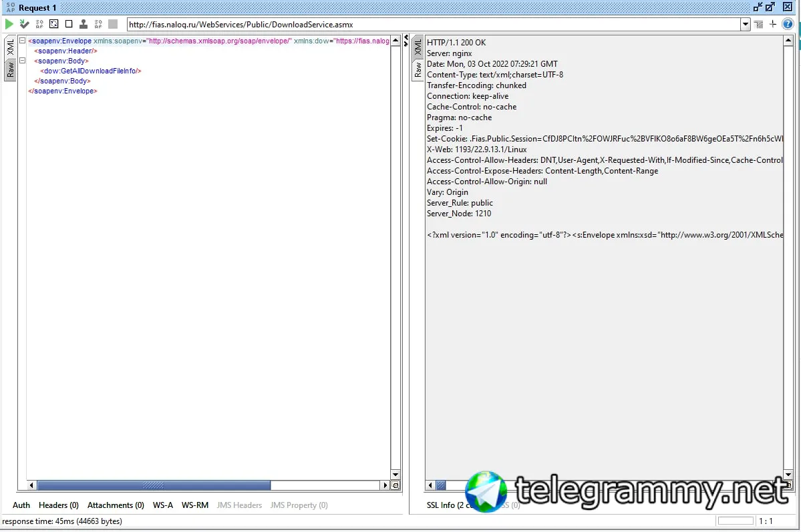
Task: Click the Vary: Origin line
Action: 448,192
